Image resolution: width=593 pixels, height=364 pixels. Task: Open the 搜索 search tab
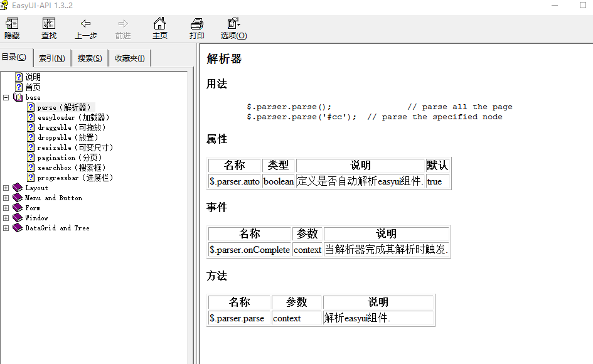point(90,57)
